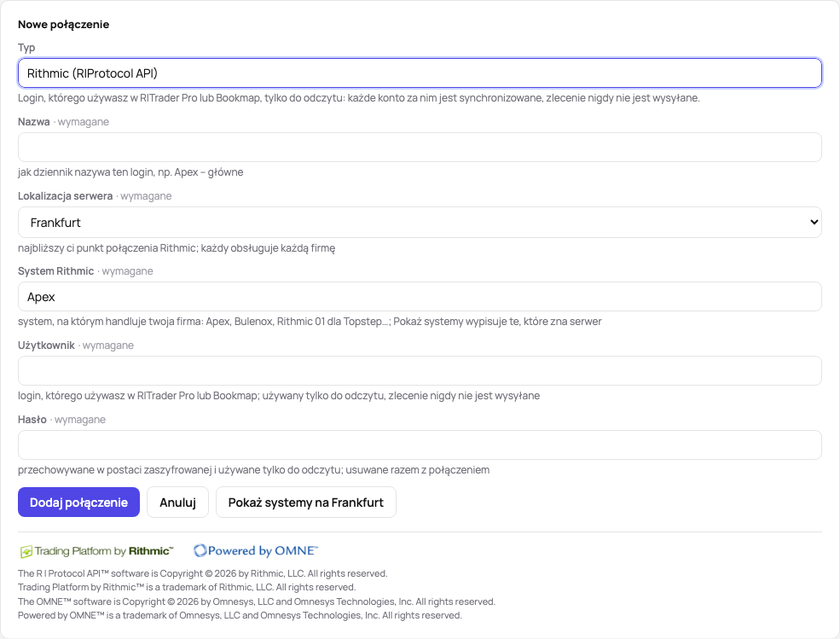The image size is (840, 639).
Task: Click the Powered by OMNE logo
Action: click(256, 550)
